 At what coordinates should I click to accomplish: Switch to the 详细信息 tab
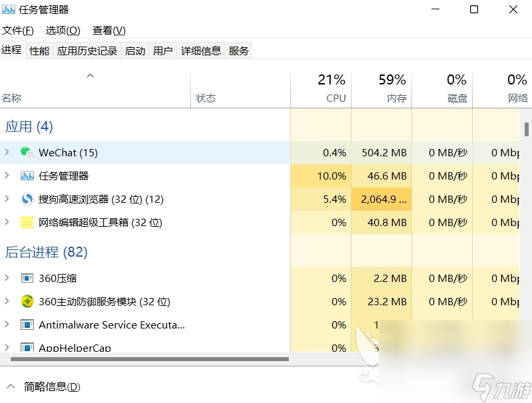201,51
